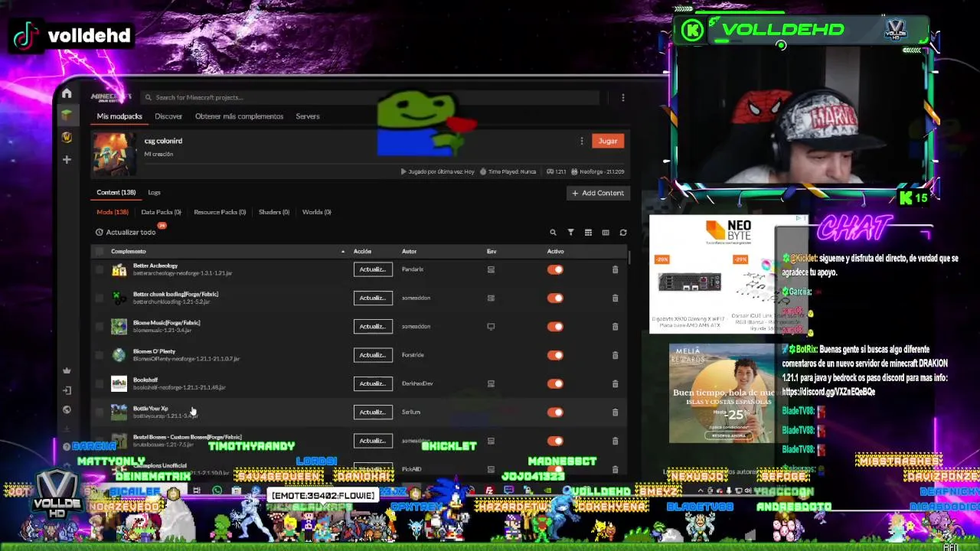Screen dimensions: 980x551
Task: Switch to the Logs tab
Action: click(154, 192)
